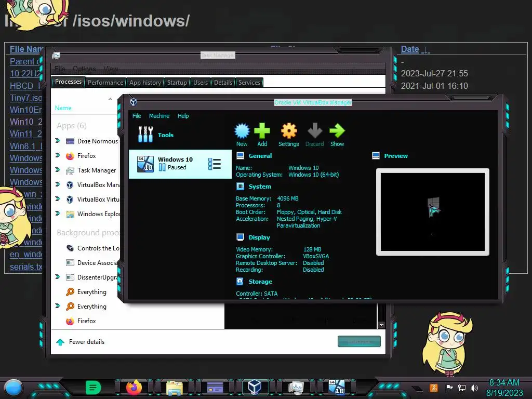
Task: Open Firefox from the taskbar
Action: [x=134, y=387]
